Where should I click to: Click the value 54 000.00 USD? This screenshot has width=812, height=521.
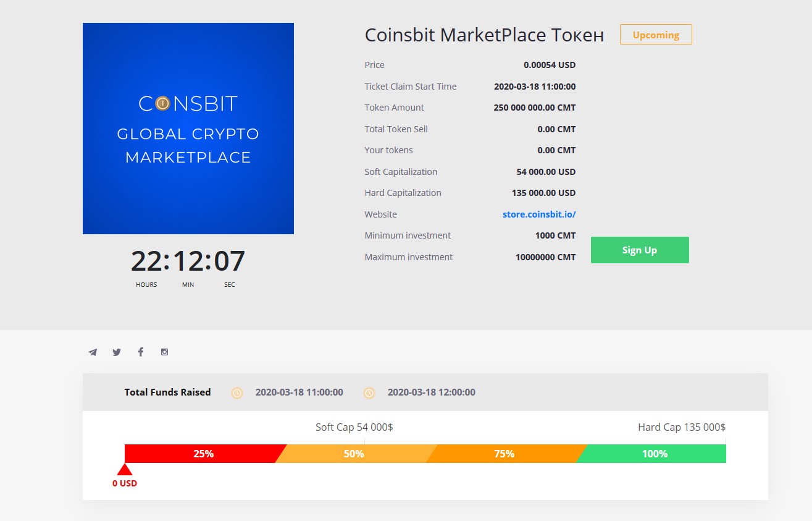point(546,172)
